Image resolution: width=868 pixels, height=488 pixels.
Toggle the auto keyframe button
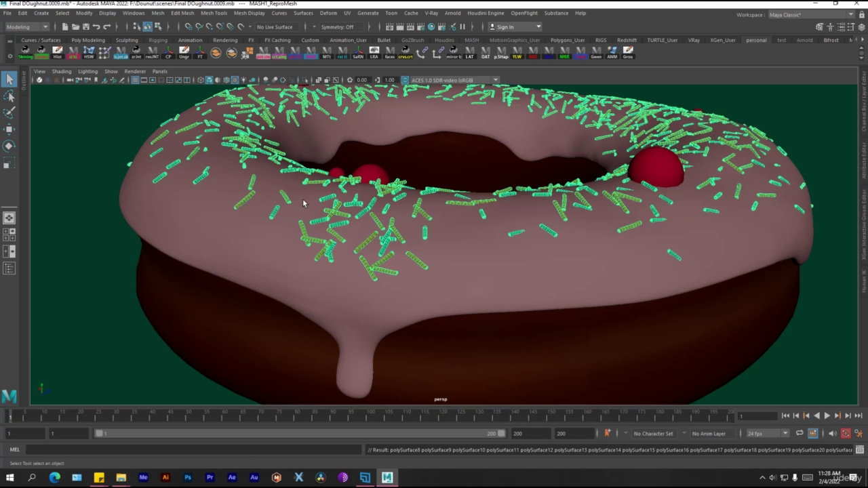[x=846, y=434]
